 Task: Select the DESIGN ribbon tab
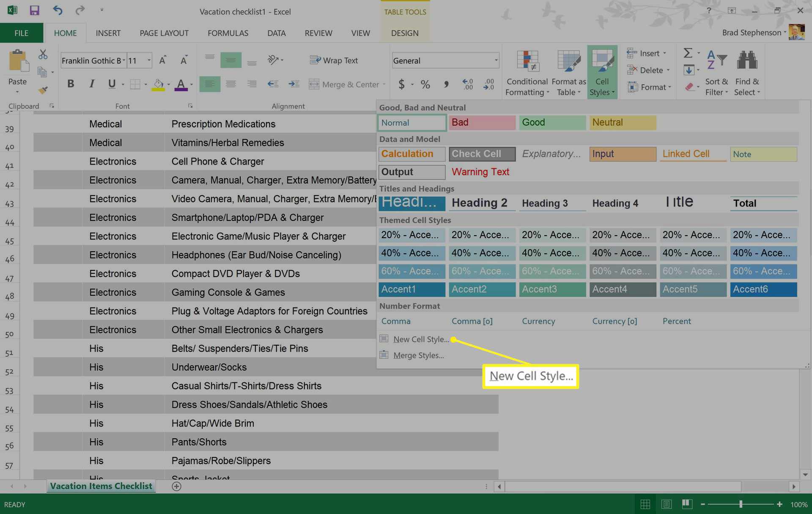405,33
